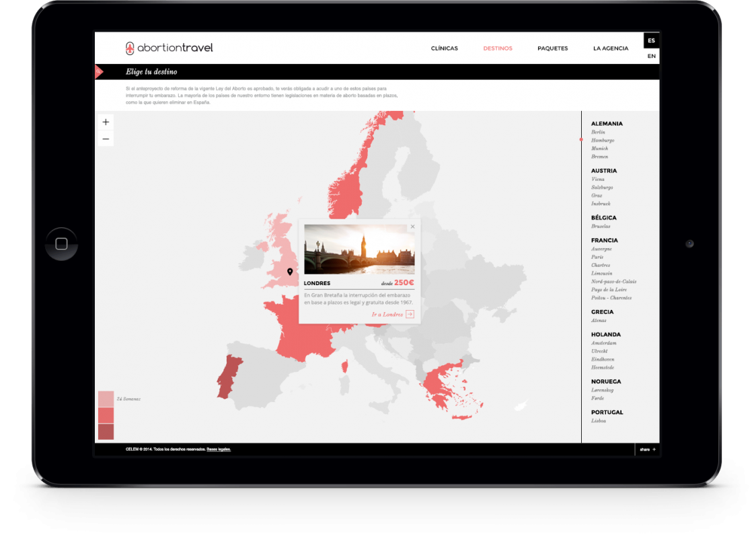Zoom in on the map with plus button
This screenshot has width=756, height=540.
[106, 122]
